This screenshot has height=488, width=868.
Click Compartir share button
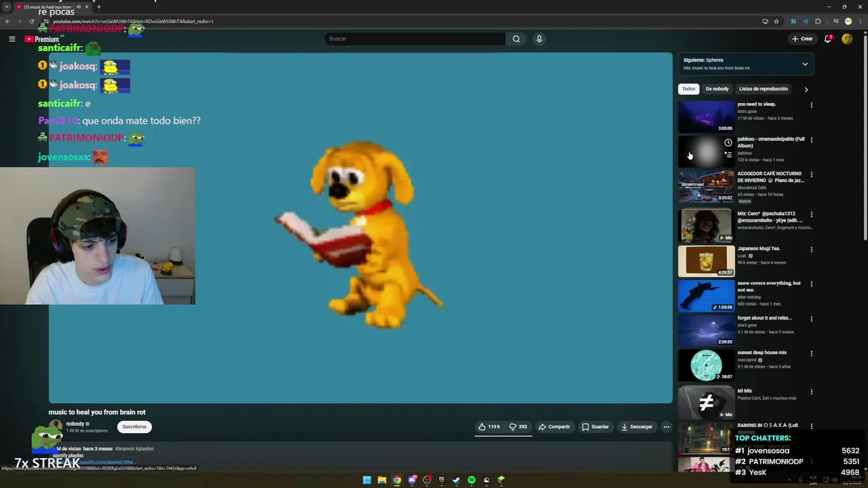[554, 426]
